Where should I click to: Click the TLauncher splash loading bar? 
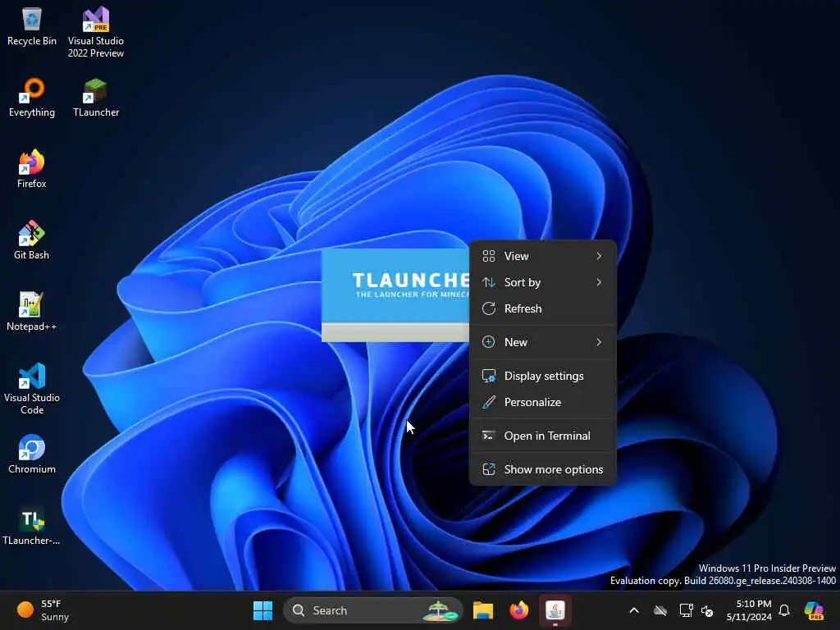click(395, 332)
